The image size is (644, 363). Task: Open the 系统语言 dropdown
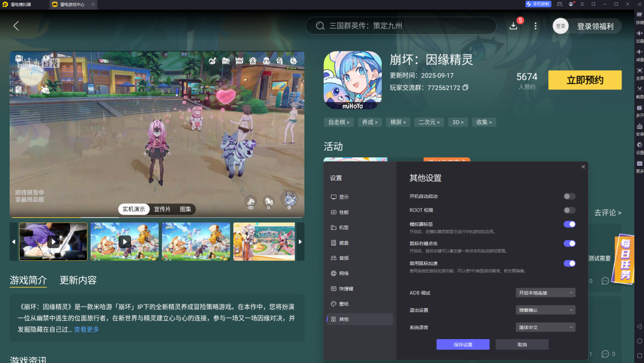point(545,327)
